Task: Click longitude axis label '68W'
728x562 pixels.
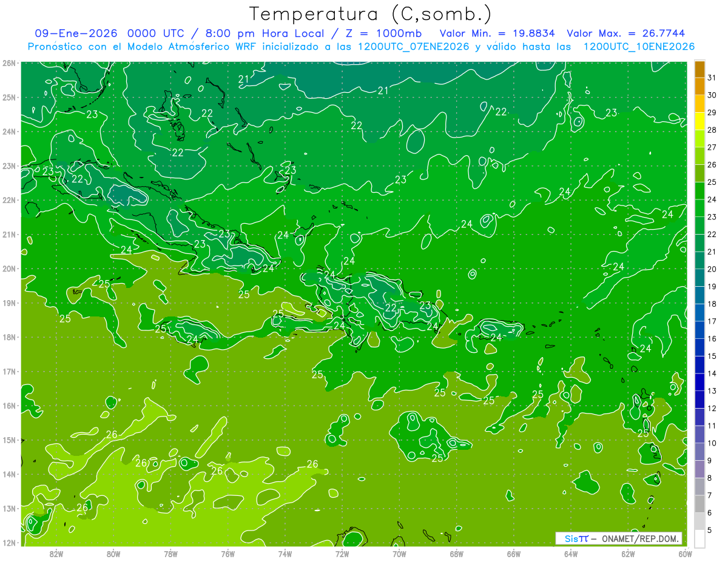Action: pos(457,554)
